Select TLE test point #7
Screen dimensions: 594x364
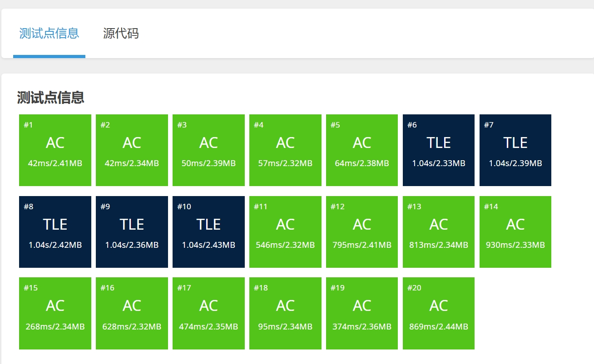click(515, 150)
